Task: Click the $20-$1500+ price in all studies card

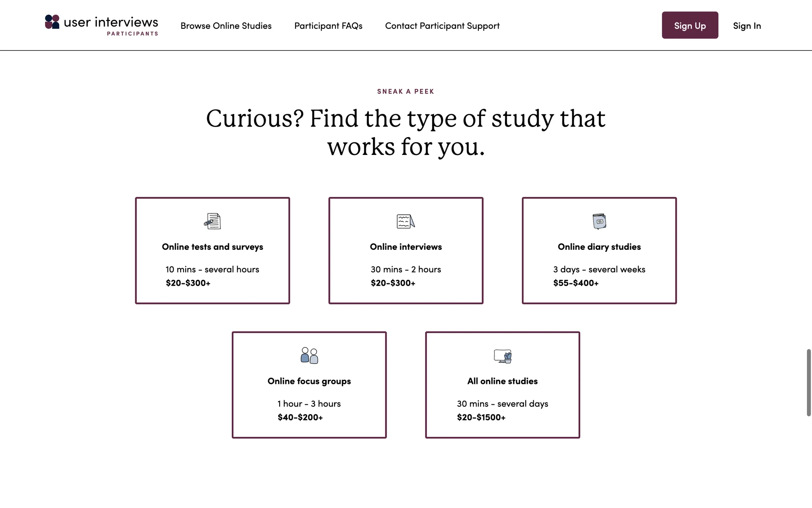Action: [481, 417]
